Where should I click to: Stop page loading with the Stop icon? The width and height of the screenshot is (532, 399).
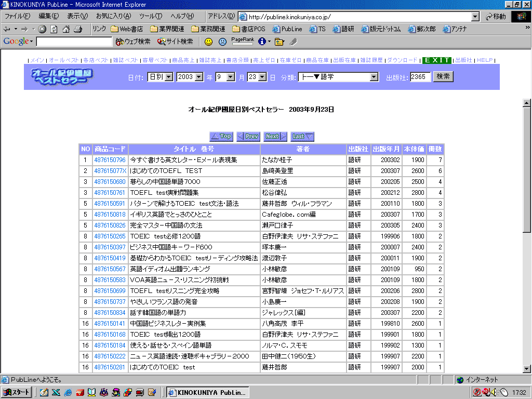42,29
